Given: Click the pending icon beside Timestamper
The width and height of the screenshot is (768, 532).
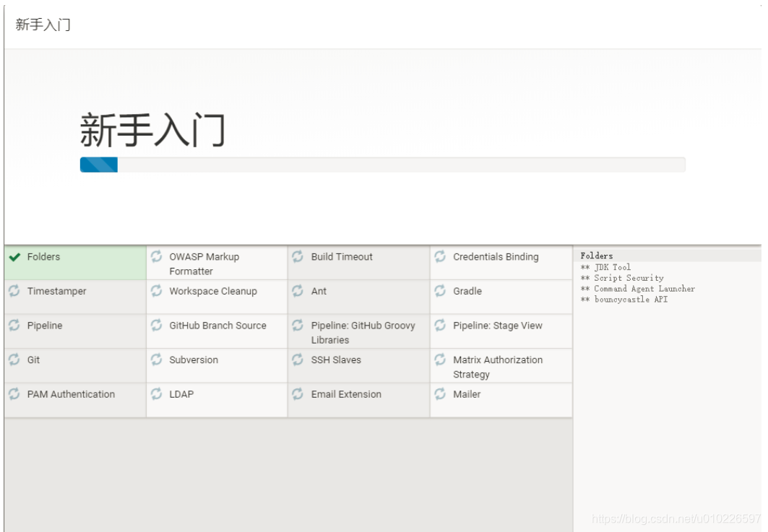Looking at the screenshot, I should coord(14,291).
